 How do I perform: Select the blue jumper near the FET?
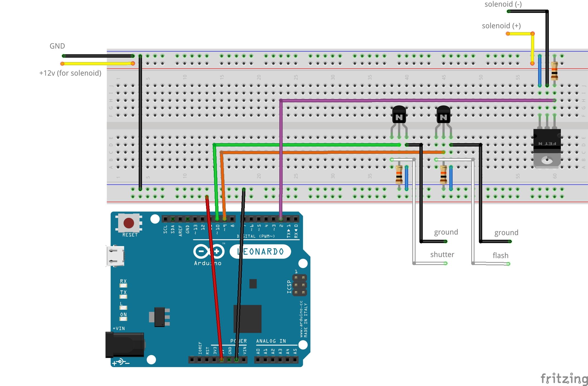pos(539,70)
